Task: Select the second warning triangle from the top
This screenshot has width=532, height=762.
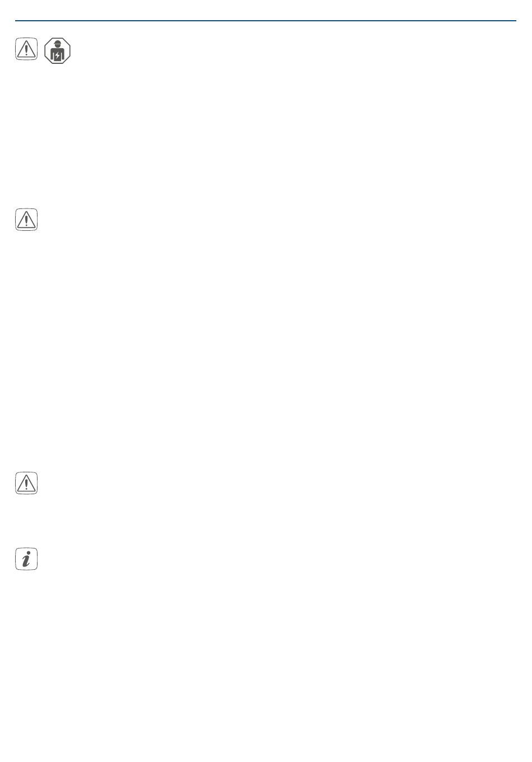Action: click(26, 219)
